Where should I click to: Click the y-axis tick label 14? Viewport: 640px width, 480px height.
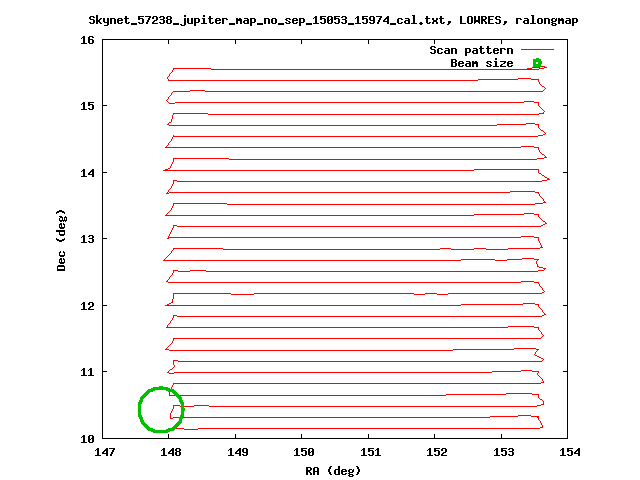87,173
